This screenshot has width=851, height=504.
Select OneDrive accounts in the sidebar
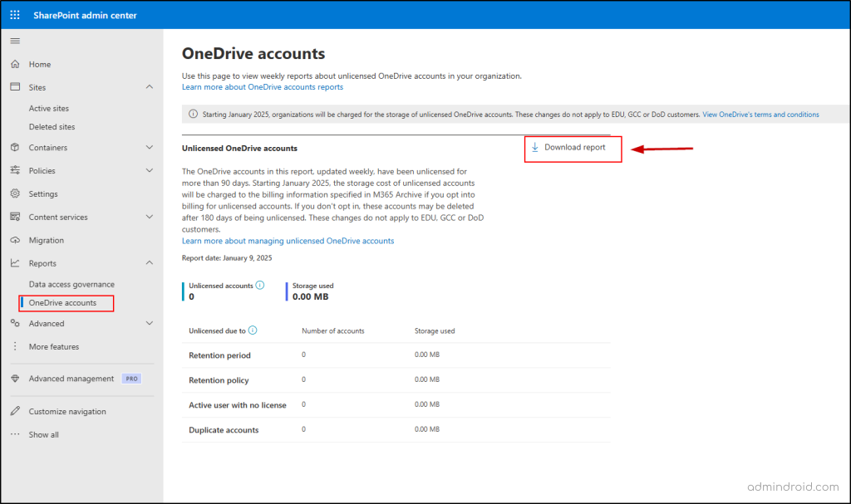(x=62, y=303)
